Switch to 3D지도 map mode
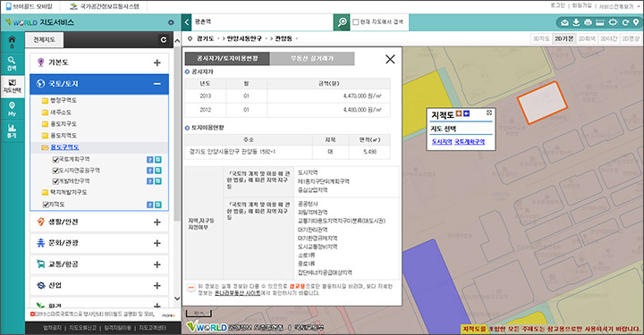 pos(541,38)
